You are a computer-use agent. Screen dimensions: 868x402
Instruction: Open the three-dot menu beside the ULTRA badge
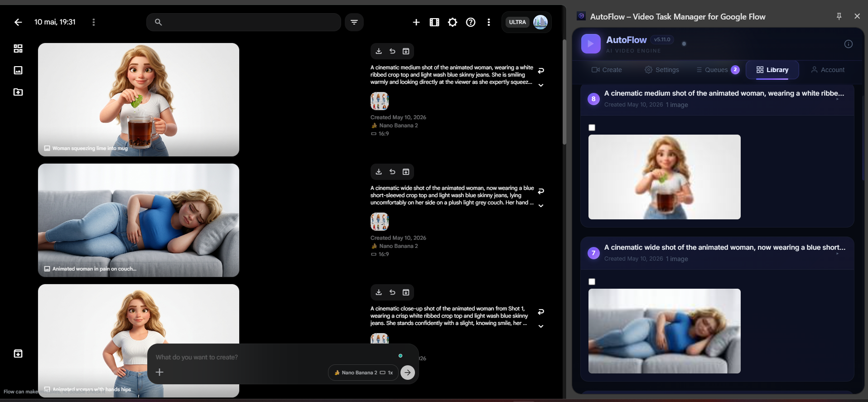pyautogui.click(x=489, y=22)
